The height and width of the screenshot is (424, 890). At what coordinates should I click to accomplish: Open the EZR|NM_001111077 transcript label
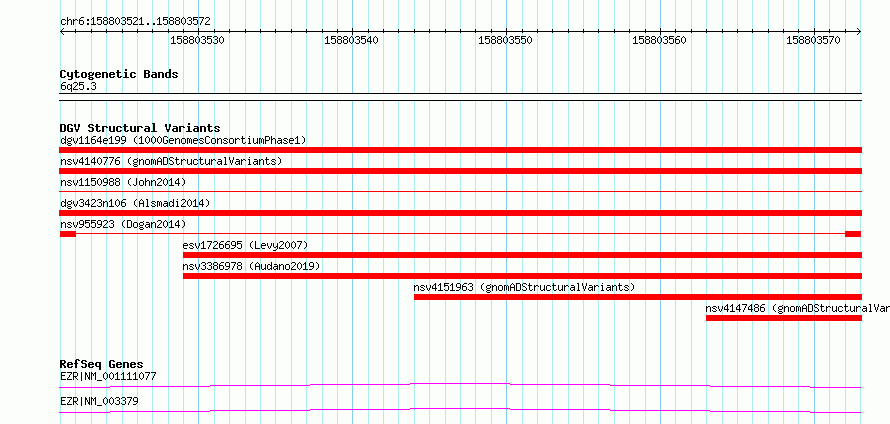tap(108, 376)
